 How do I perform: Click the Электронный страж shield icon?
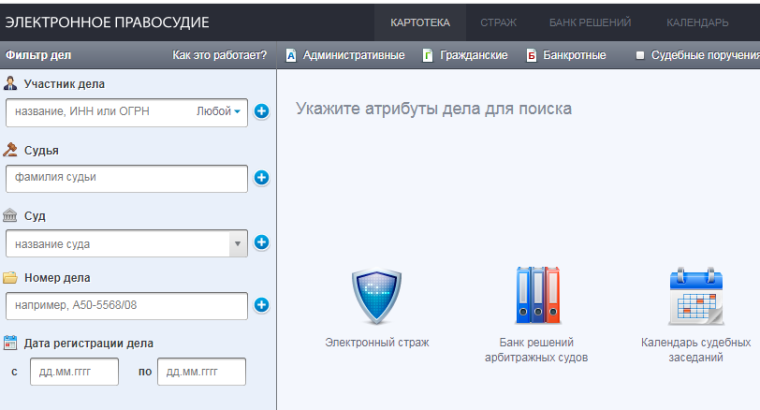click(x=376, y=299)
